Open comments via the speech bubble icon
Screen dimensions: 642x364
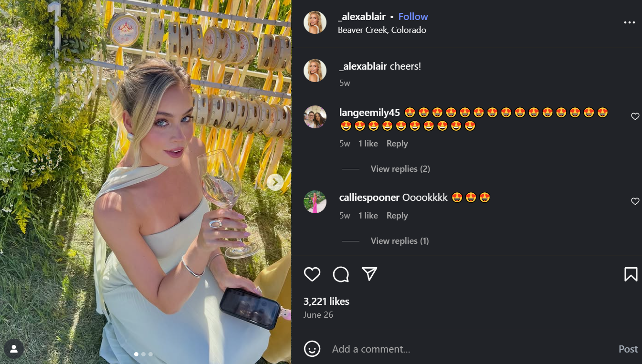[341, 274]
